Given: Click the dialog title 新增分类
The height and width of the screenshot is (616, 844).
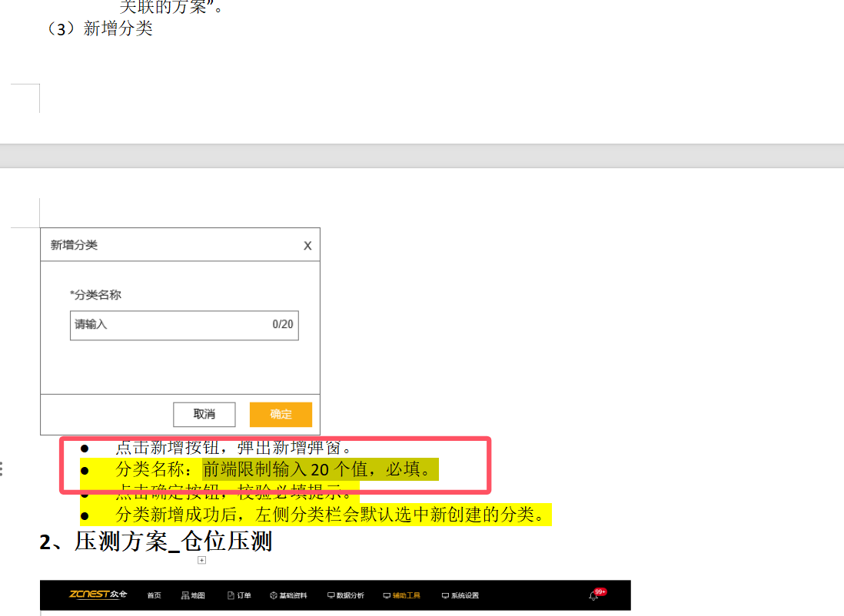Looking at the screenshot, I should (x=74, y=245).
